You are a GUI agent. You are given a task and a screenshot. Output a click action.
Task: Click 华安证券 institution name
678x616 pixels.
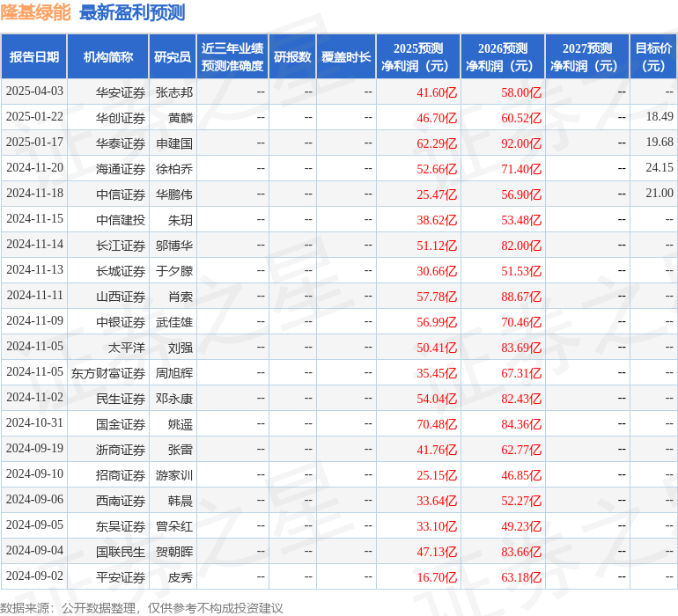(121, 92)
